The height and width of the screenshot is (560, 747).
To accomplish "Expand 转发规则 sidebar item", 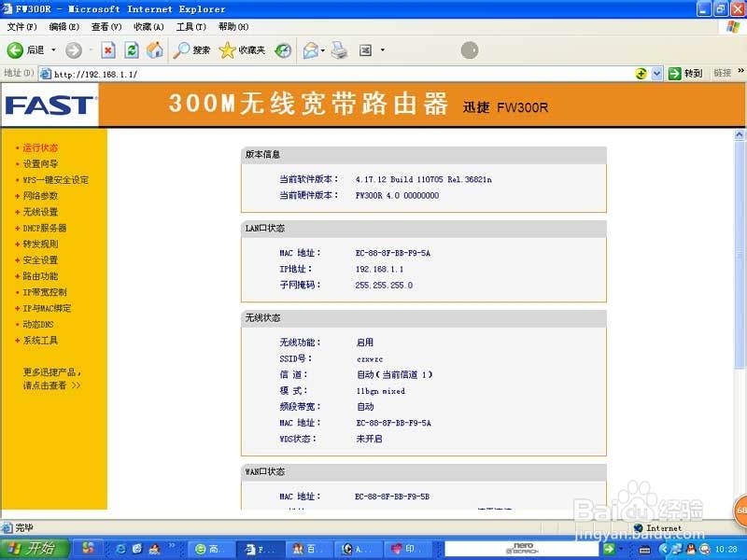I will click(x=40, y=244).
